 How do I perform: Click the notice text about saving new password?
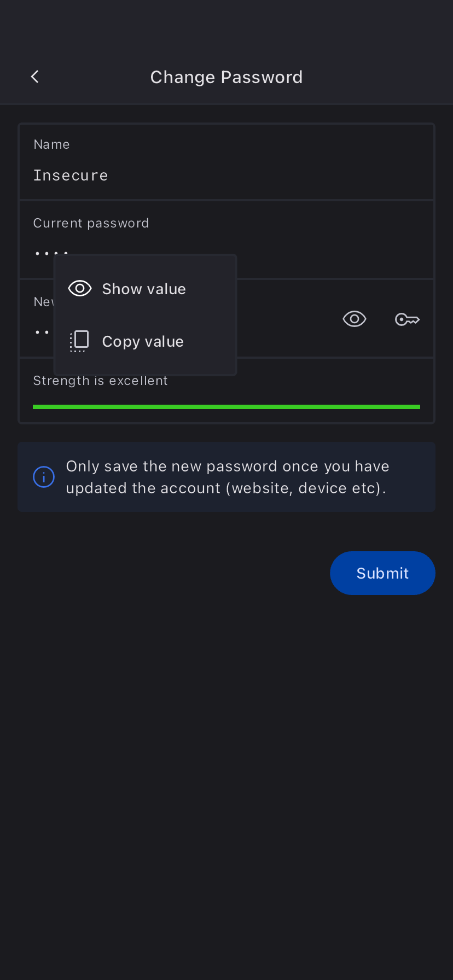228,477
